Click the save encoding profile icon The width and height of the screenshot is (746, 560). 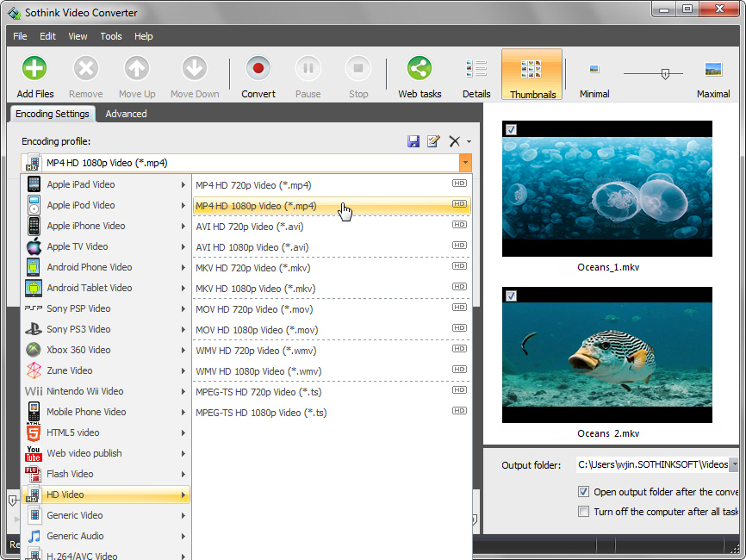click(413, 141)
